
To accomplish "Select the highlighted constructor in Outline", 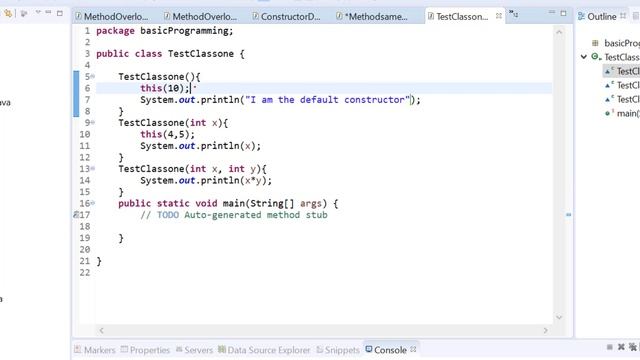I will coord(621,71).
